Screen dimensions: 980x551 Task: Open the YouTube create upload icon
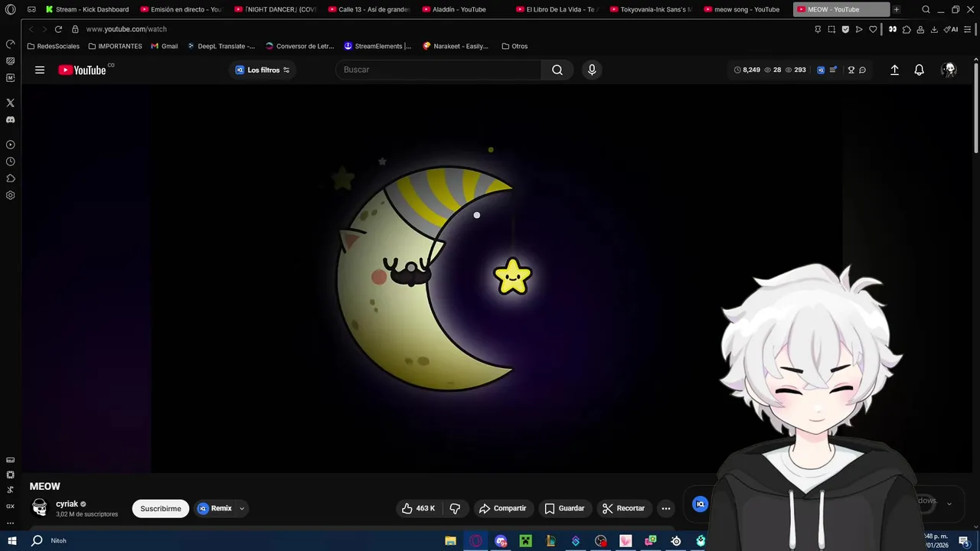pyautogui.click(x=894, y=70)
